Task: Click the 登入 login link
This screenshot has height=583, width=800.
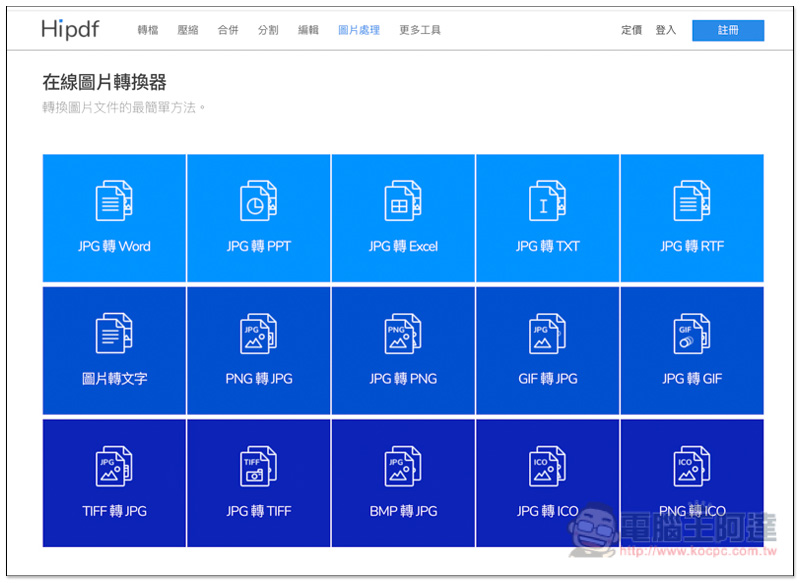Action: point(666,30)
